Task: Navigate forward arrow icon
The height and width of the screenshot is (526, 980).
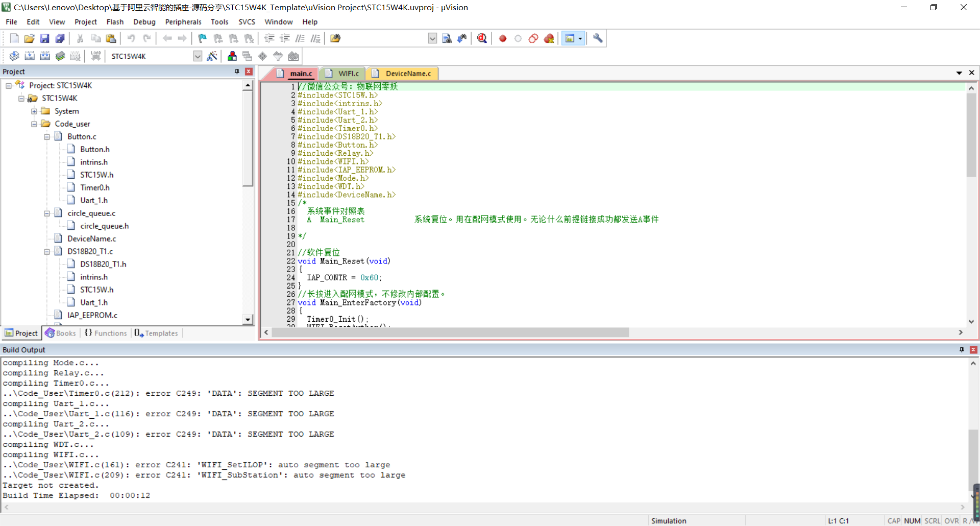Action: 182,38
